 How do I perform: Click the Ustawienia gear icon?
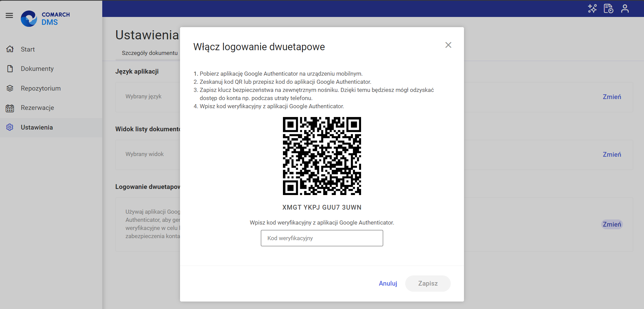[x=10, y=127]
